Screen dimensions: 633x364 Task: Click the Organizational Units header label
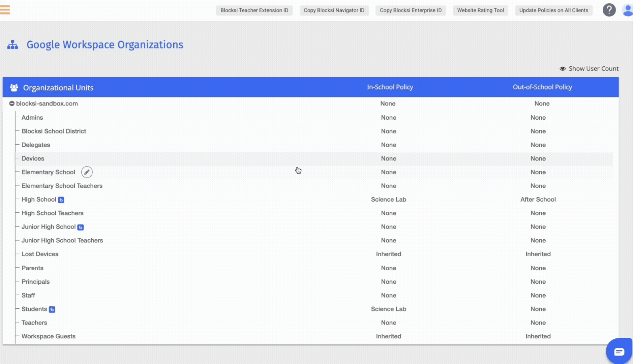pyautogui.click(x=58, y=88)
